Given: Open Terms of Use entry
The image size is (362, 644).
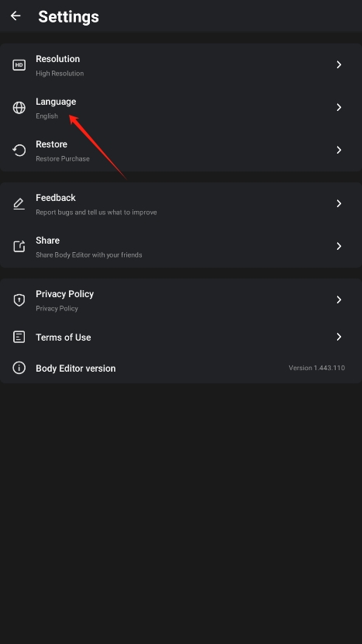Looking at the screenshot, I should click(x=181, y=338).
